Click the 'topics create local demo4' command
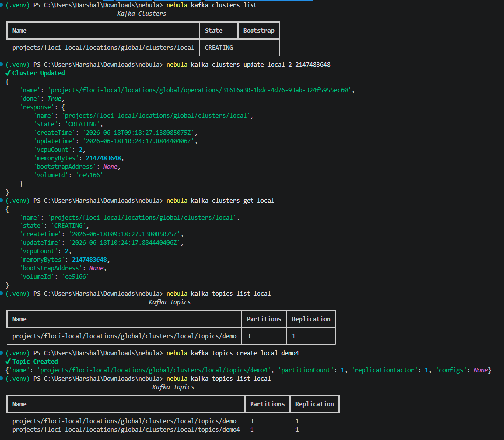The height and width of the screenshot is (440, 504). click(255, 353)
